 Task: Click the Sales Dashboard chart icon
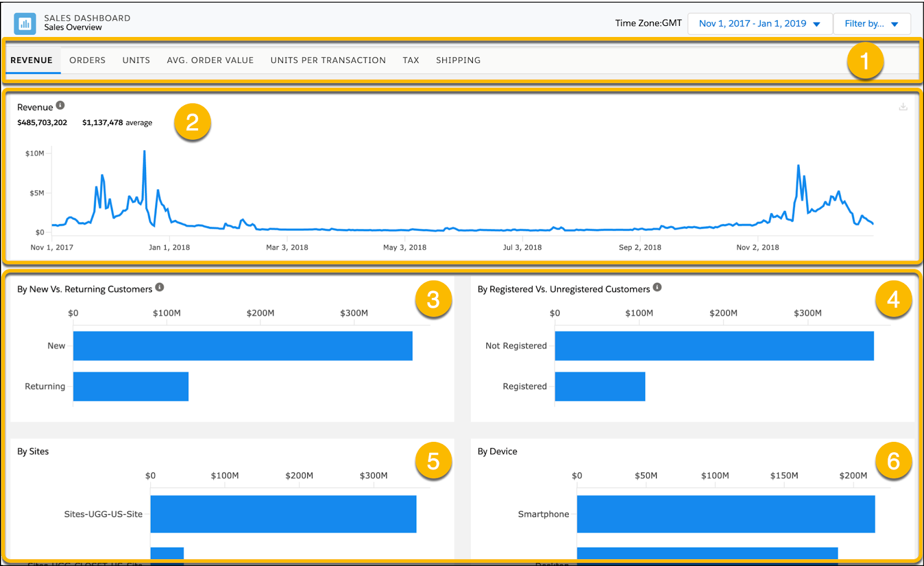[x=25, y=24]
